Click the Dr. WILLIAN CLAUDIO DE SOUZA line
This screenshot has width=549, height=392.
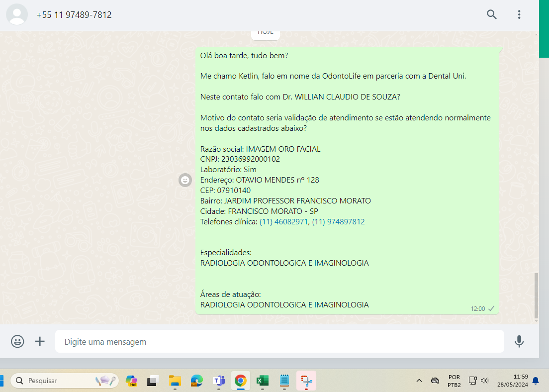(x=300, y=97)
